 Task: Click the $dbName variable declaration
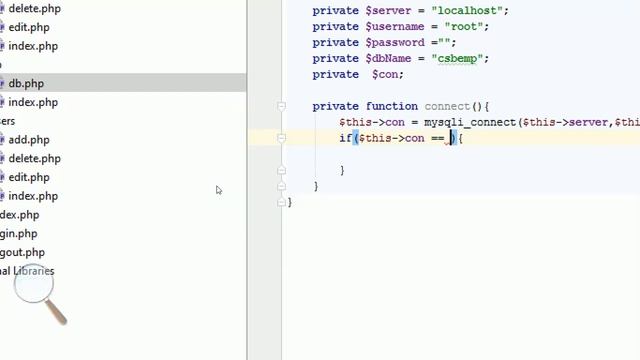pos(388,58)
